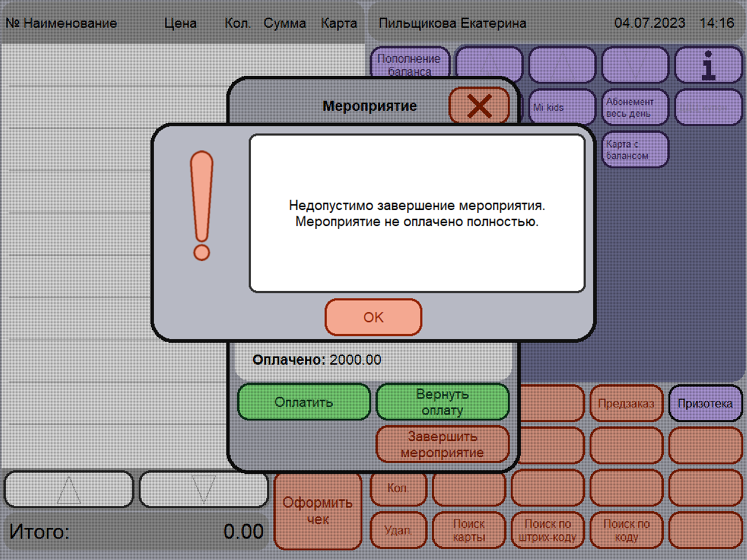Viewport: 747px width, 560px height.
Task: Click the Мероприятие dialog title
Action: pyautogui.click(x=370, y=106)
